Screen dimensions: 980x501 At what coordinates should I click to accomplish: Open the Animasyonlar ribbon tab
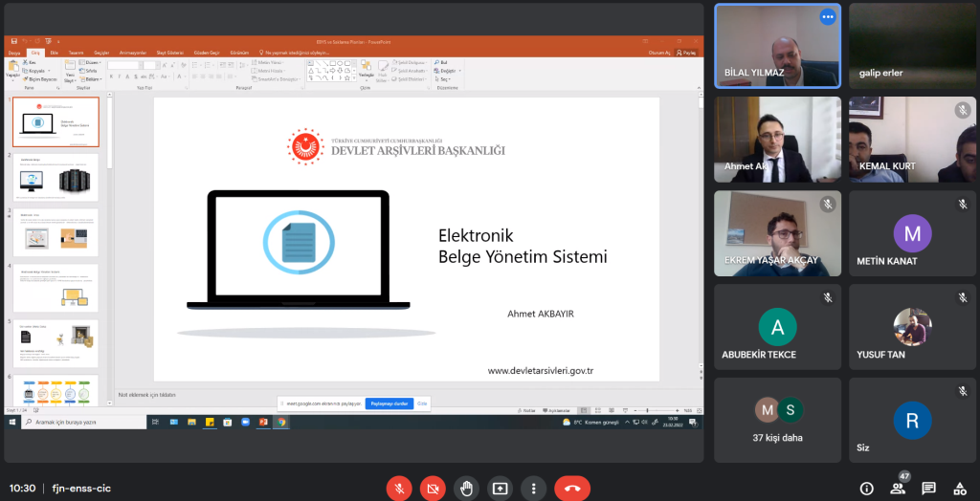click(132, 54)
